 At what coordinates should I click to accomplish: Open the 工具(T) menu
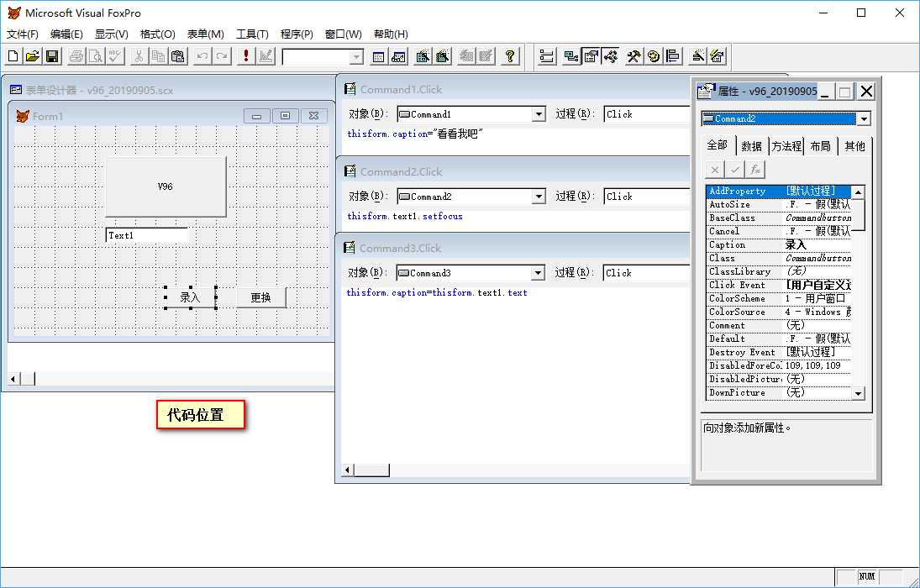point(252,34)
